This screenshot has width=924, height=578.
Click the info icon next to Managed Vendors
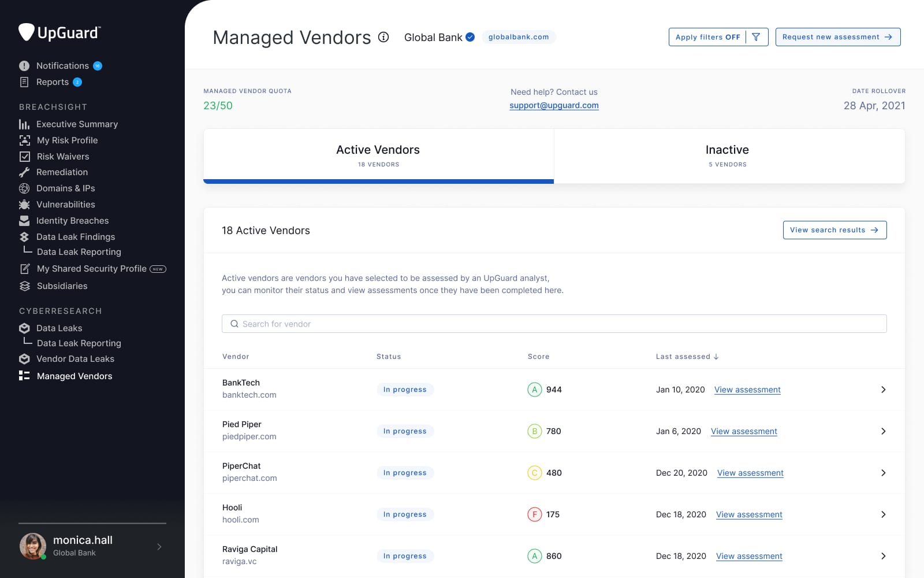pos(384,38)
